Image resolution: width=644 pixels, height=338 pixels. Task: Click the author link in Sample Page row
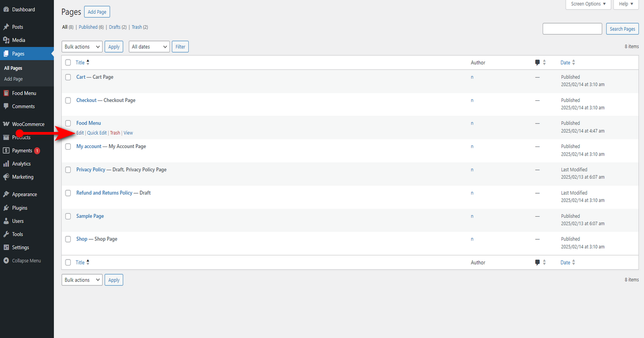(x=472, y=216)
